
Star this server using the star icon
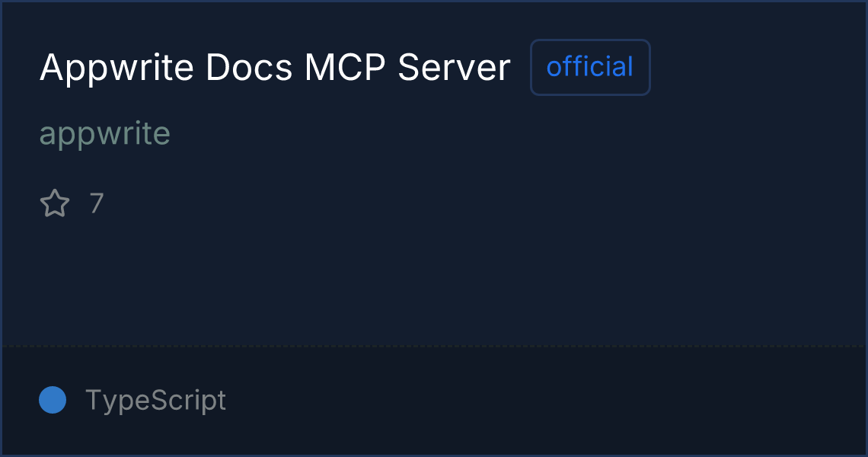click(x=55, y=203)
